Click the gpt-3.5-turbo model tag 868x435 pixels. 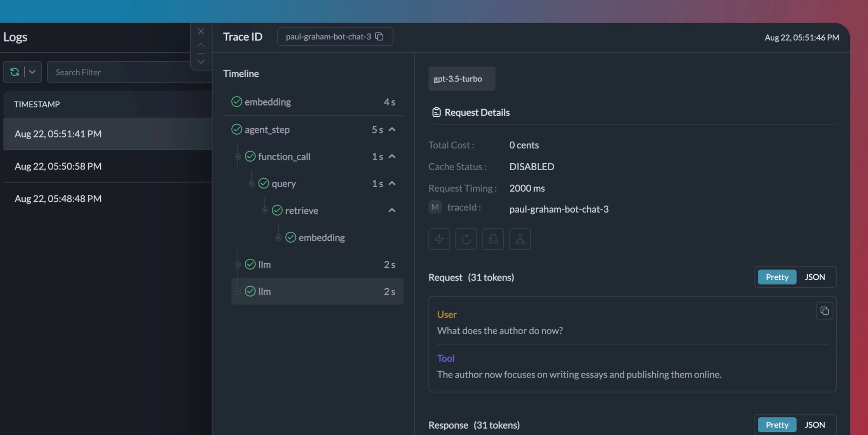(x=462, y=78)
